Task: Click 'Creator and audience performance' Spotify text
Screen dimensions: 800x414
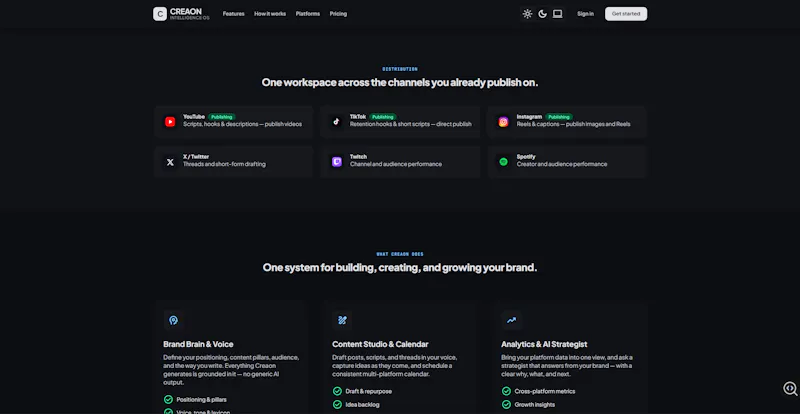Action: [562, 164]
